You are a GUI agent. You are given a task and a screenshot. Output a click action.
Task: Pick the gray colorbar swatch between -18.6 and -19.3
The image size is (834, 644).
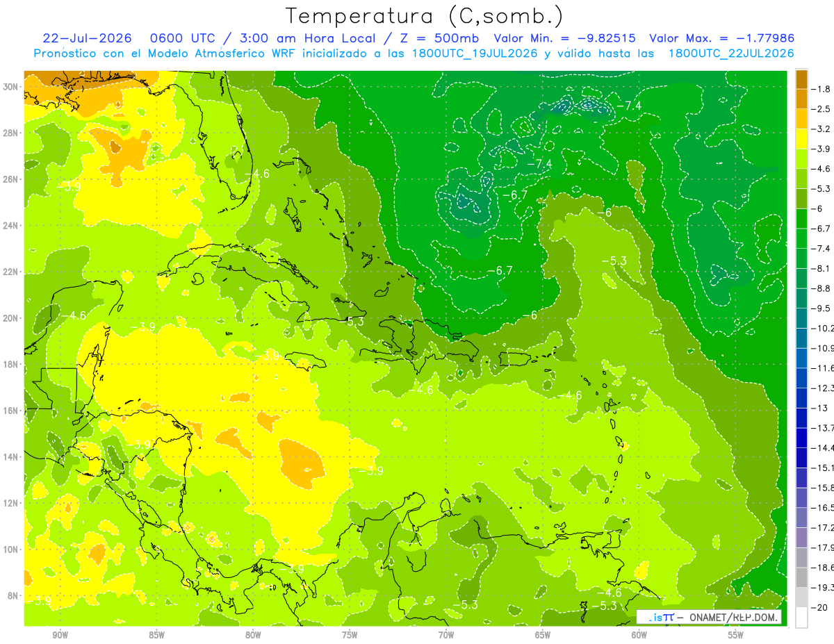[x=801, y=577]
